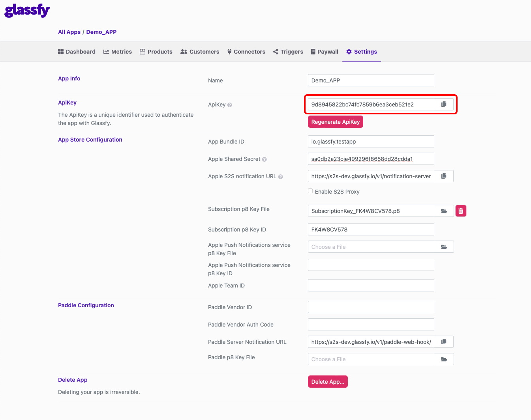Edit the Apple Shared Secret field
Image resolution: width=531 pixels, height=420 pixels.
tap(371, 159)
